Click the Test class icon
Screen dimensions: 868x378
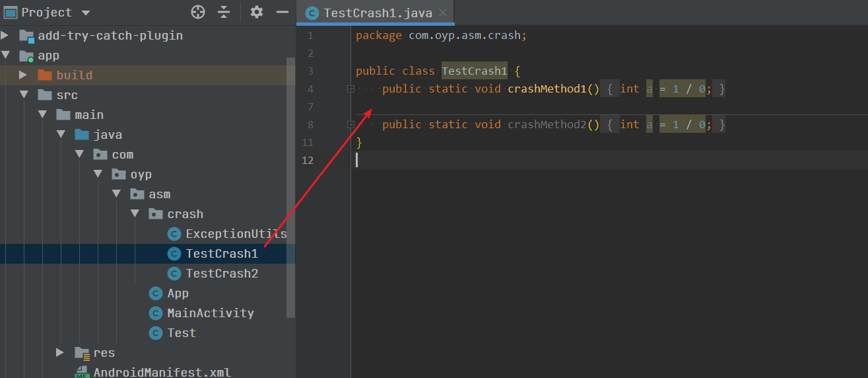pyautogui.click(x=156, y=333)
